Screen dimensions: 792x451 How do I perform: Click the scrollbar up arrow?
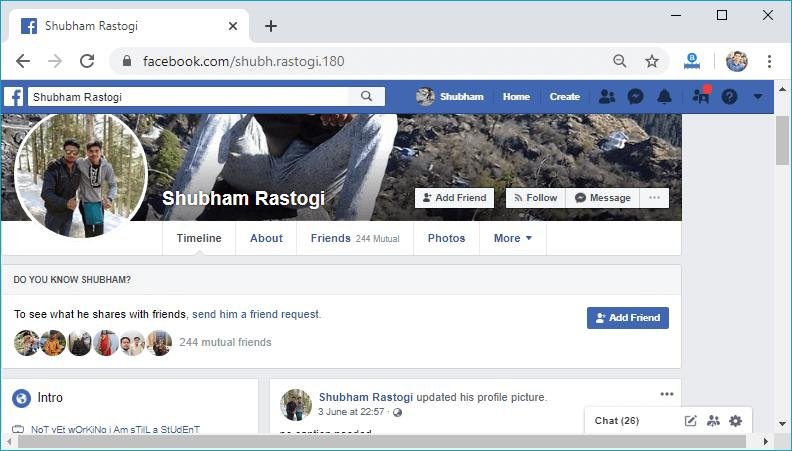[x=782, y=89]
